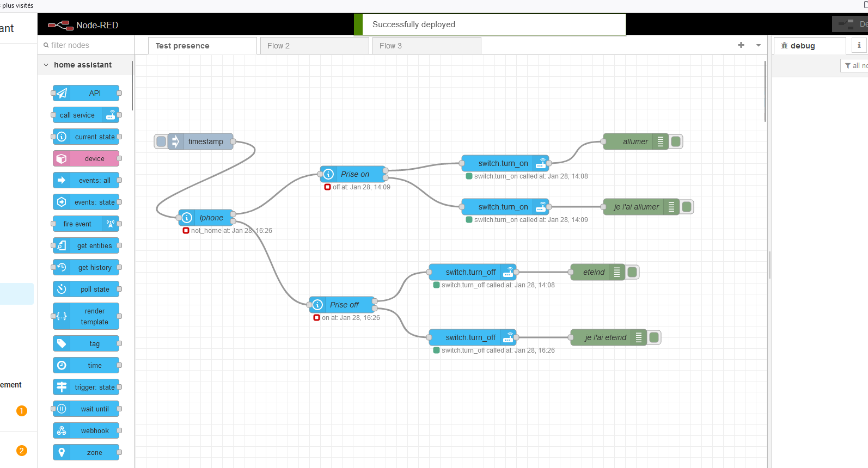Switch to the Flow 2 tab
868x468 pixels.
[314, 46]
